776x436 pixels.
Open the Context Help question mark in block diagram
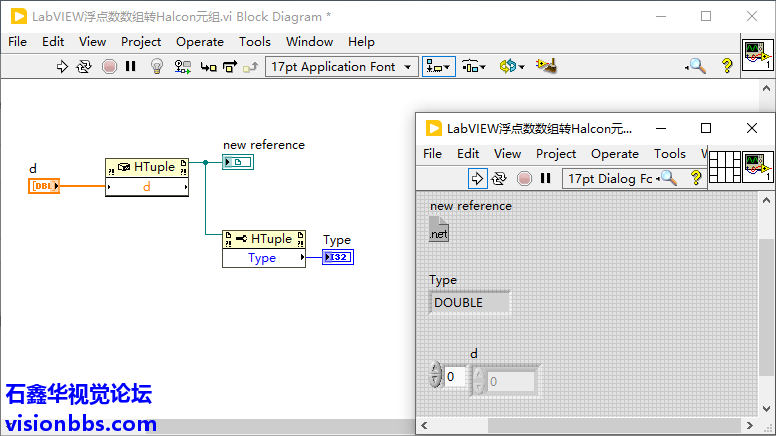click(727, 66)
